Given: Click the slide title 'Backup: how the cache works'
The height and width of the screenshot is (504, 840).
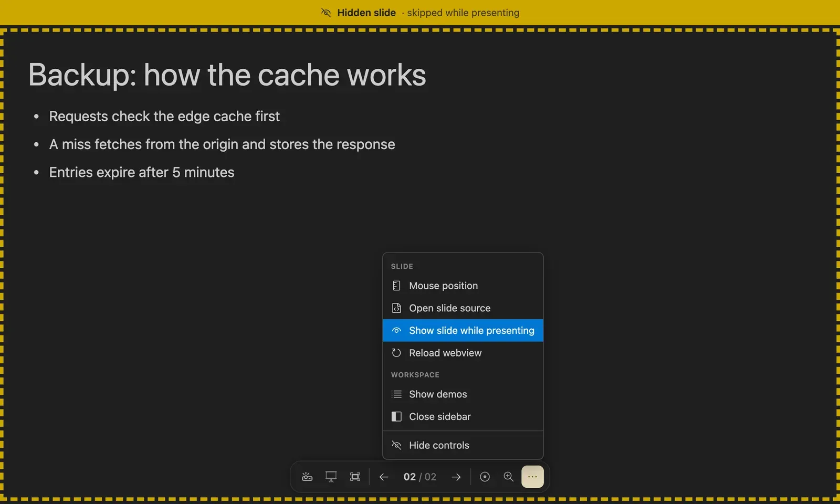Looking at the screenshot, I should click(227, 75).
